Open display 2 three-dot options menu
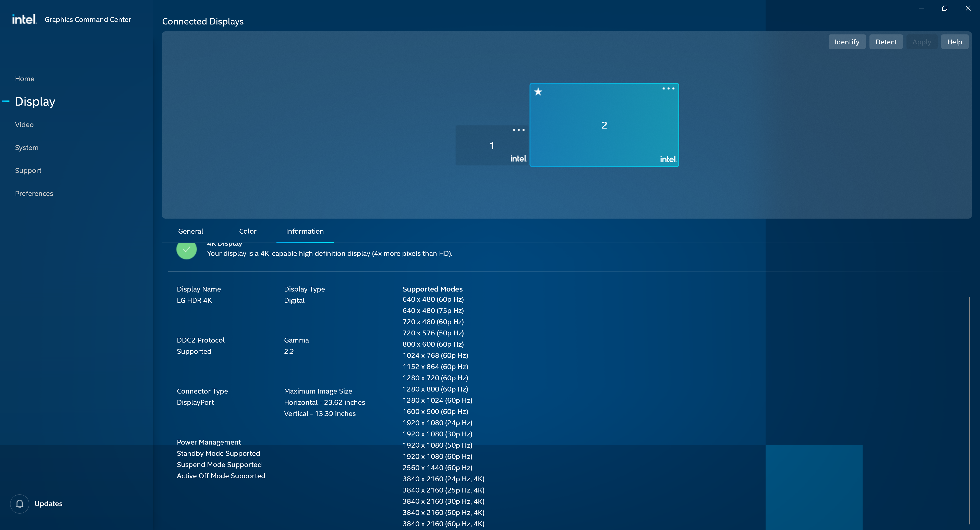 pyautogui.click(x=668, y=89)
